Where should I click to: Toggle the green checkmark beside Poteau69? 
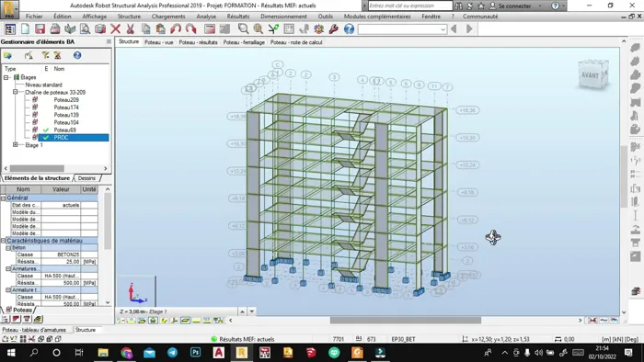(x=46, y=130)
